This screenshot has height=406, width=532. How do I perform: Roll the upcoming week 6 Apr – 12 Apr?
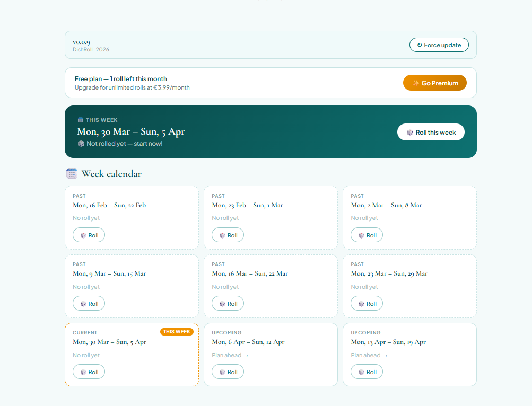tap(228, 372)
